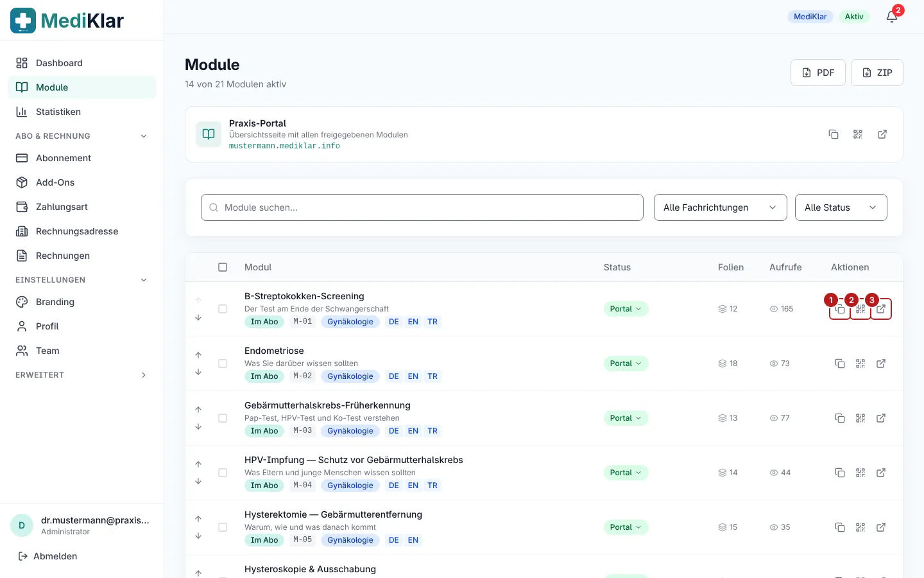Screen dimensions: 924x578
Task: Check the HPV-Impfung row checkbox
Action: [x=223, y=473]
